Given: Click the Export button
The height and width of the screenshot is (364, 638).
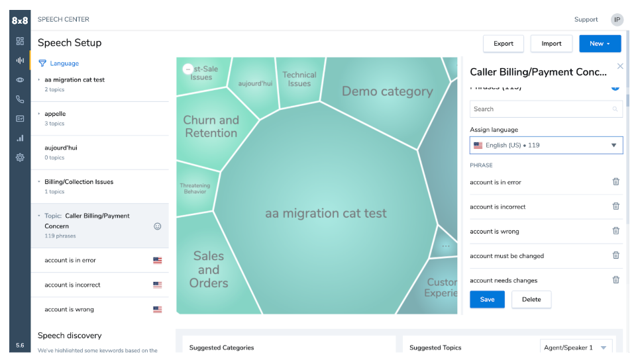Looking at the screenshot, I should (504, 44).
